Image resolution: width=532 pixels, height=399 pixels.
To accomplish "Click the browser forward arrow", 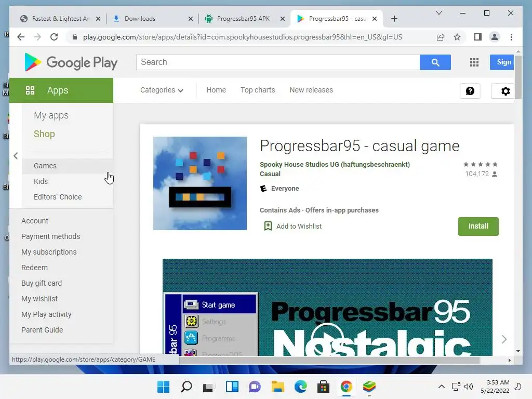I will pos(37,37).
